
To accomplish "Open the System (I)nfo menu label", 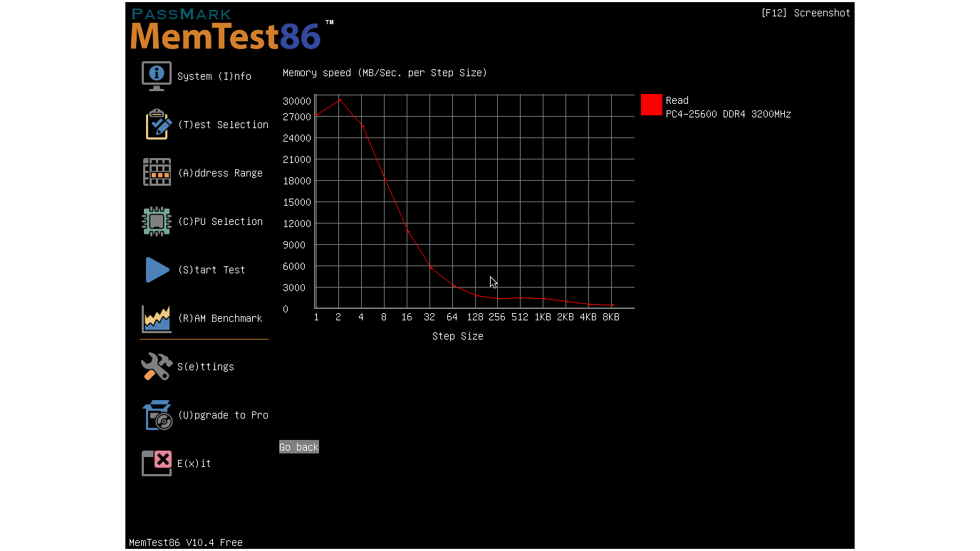I will pyautogui.click(x=214, y=76).
